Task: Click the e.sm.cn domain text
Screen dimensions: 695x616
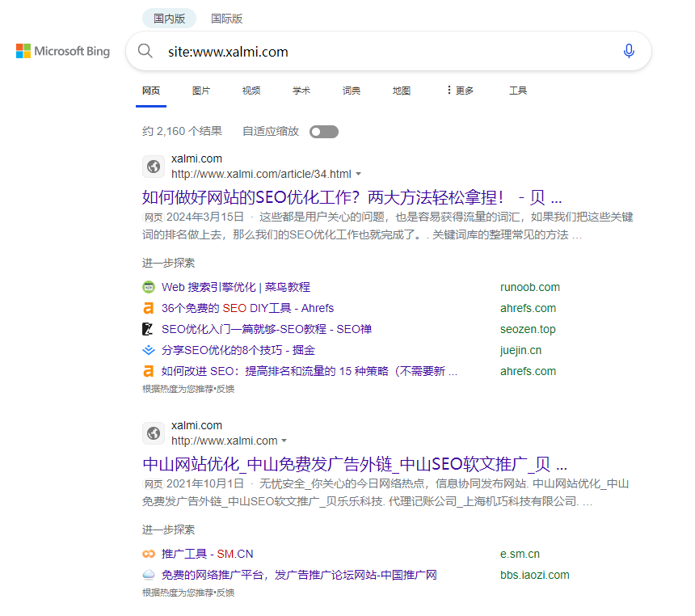Action: tap(520, 554)
